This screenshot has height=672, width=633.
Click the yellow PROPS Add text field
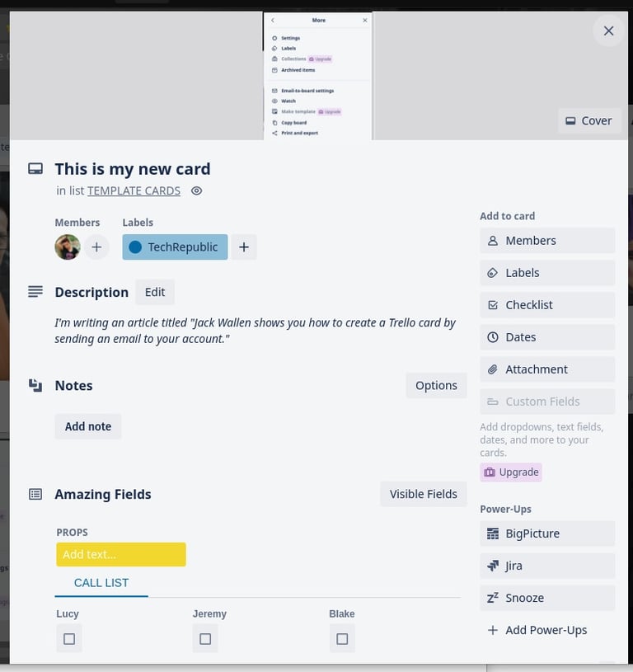[121, 554]
